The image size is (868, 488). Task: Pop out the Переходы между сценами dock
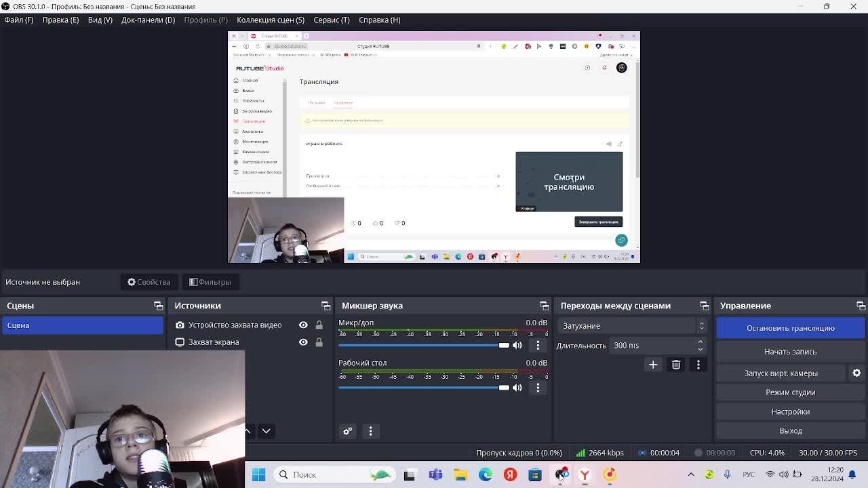pyautogui.click(x=704, y=306)
